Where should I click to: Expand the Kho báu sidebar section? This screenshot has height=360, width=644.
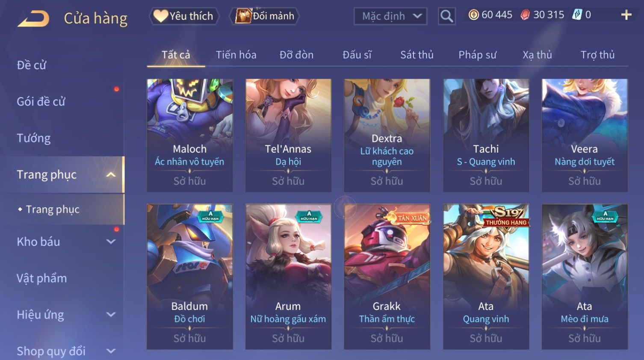pyautogui.click(x=111, y=242)
